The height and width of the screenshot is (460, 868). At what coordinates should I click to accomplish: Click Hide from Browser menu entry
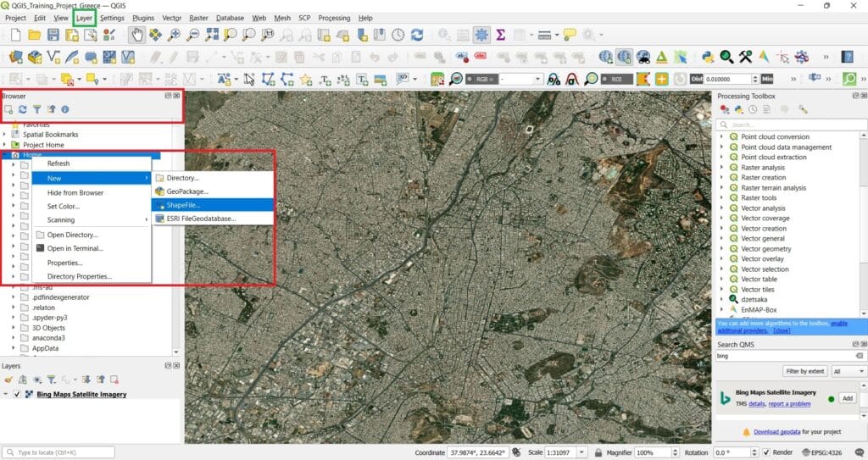92,192
